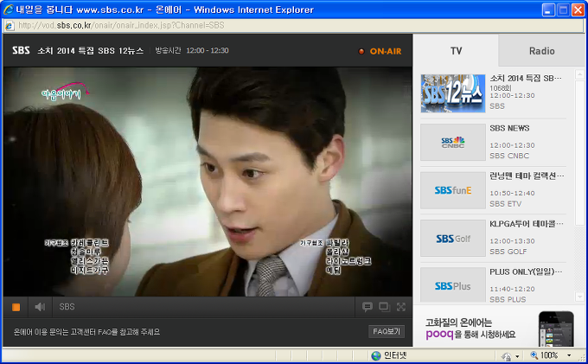This screenshot has width=588, height=364.
Task: Click the SBS ETV channel name text
Action: click(506, 203)
